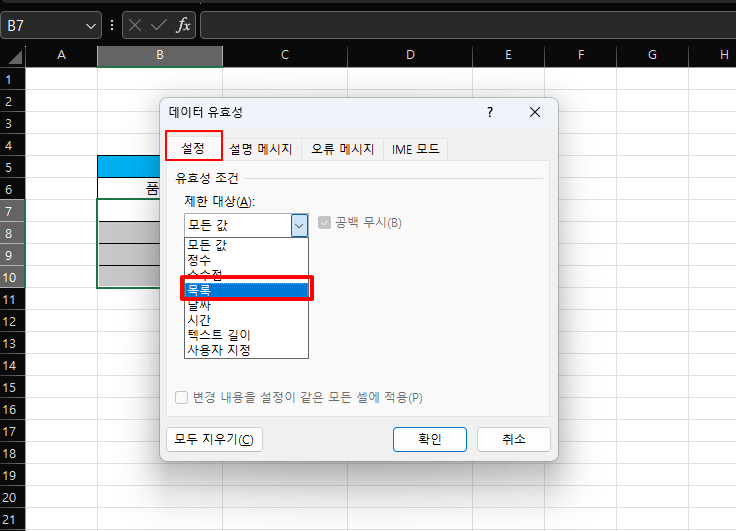Enable 변경 내용을 모든 셀에 적용 checkbox
This screenshot has width=736, height=531.
(182, 397)
